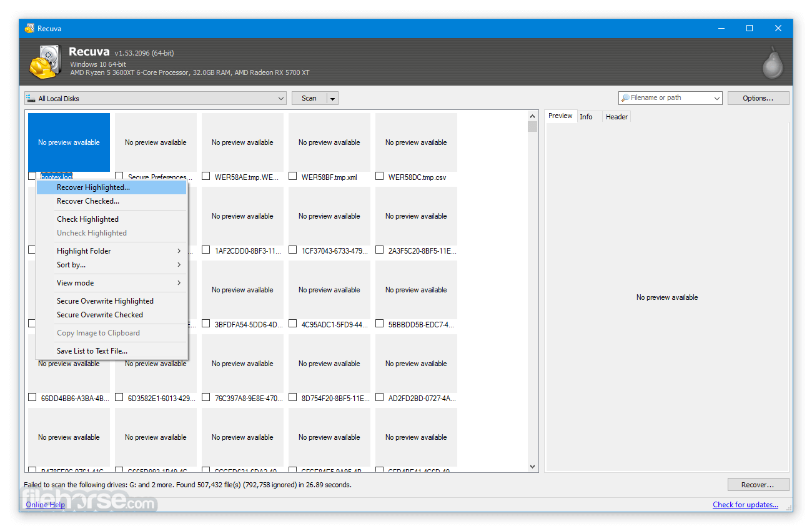812x531 pixels.
Task: Click the file list scrollbar thumb
Action: [533, 127]
